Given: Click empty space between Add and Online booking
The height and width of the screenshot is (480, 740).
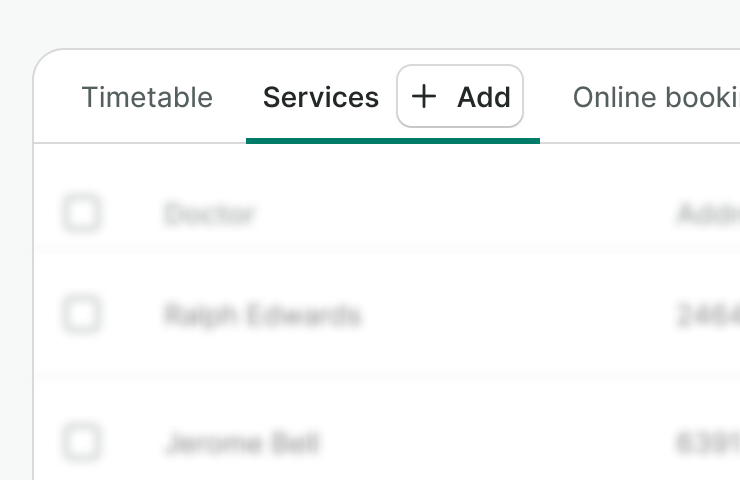Looking at the screenshot, I should [x=547, y=97].
